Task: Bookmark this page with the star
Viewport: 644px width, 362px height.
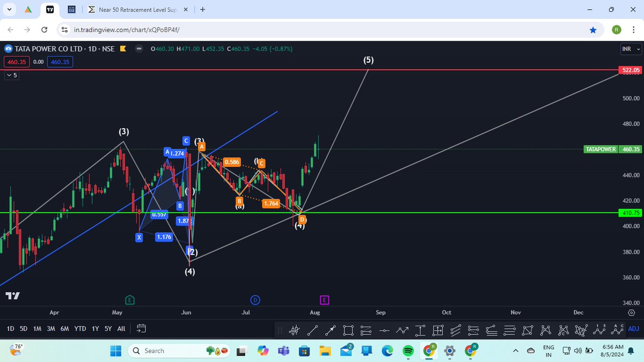Action: tap(593, 30)
